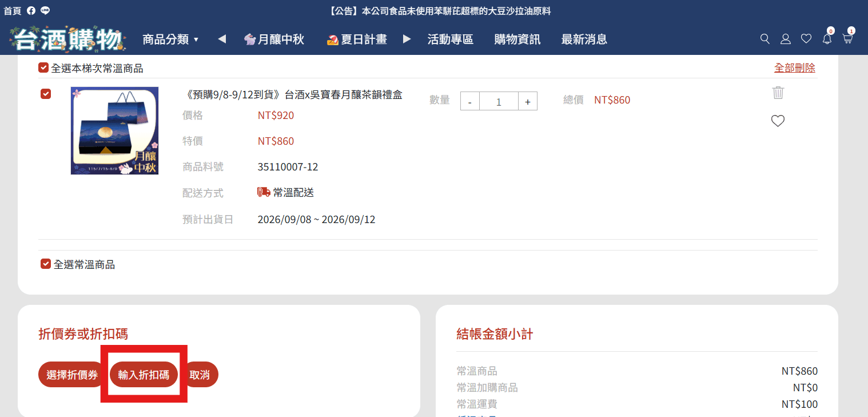Click the NT$100 shipping fee value
The image size is (868, 417).
point(799,404)
